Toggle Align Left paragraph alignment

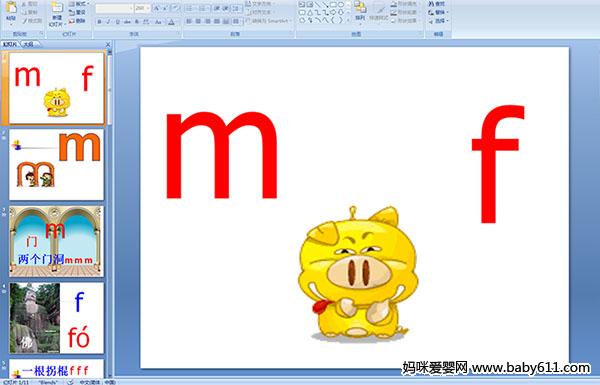coord(189,21)
